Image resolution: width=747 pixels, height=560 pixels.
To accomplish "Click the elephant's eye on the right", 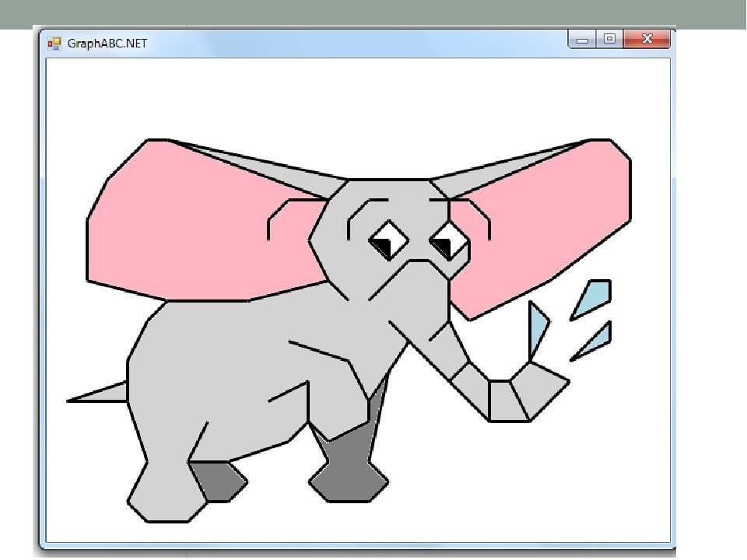I will coord(449,242).
